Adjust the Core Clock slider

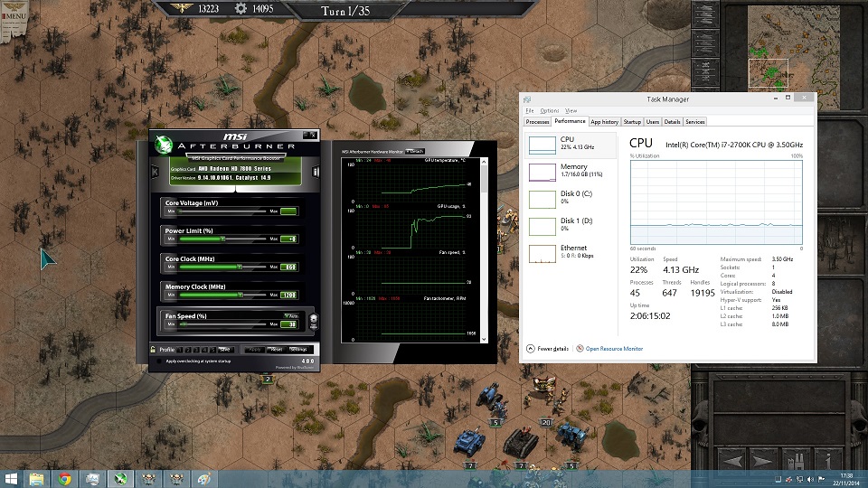222,267
